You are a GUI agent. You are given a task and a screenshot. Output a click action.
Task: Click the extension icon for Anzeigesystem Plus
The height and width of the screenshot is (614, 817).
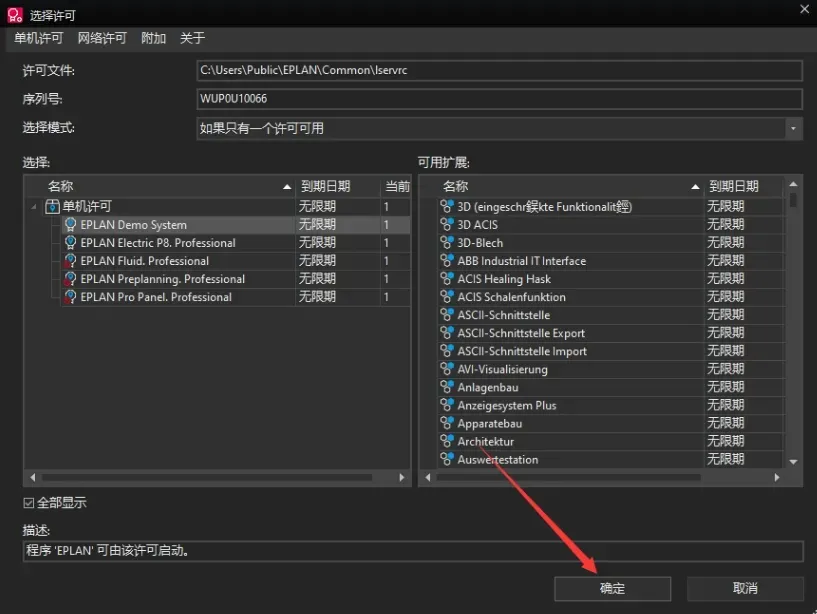(x=447, y=406)
